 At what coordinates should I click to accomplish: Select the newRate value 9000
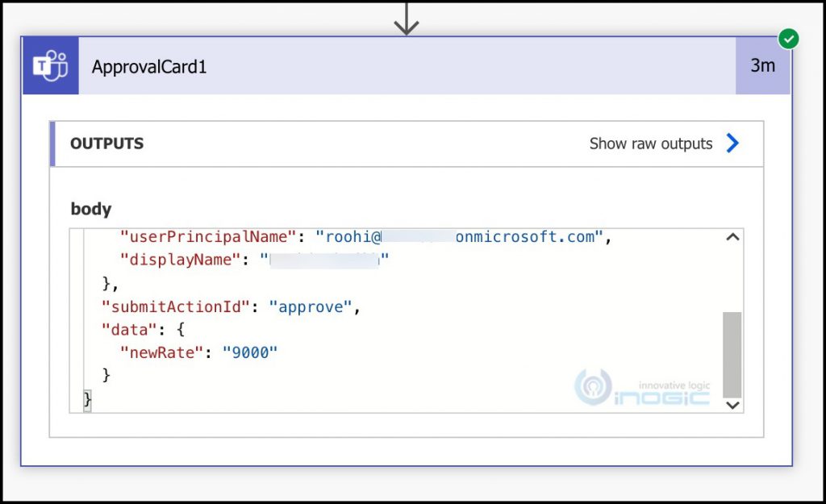[x=251, y=352]
